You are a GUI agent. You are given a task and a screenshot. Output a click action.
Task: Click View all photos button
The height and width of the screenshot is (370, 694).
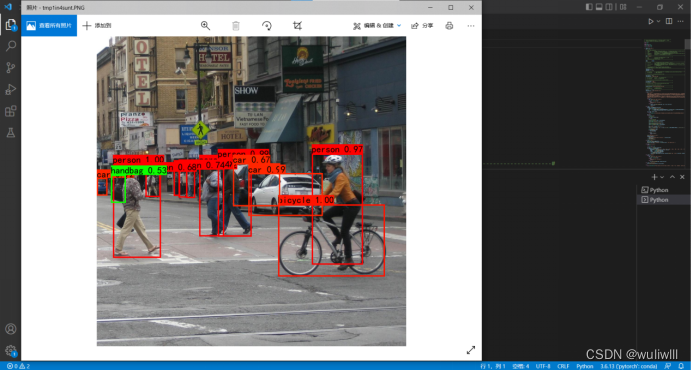pyautogui.click(x=49, y=26)
